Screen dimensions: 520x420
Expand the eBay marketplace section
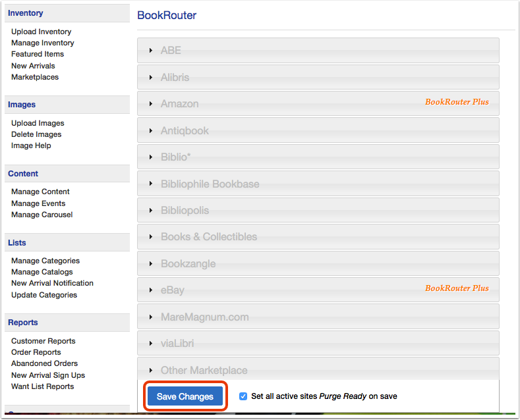(318, 290)
